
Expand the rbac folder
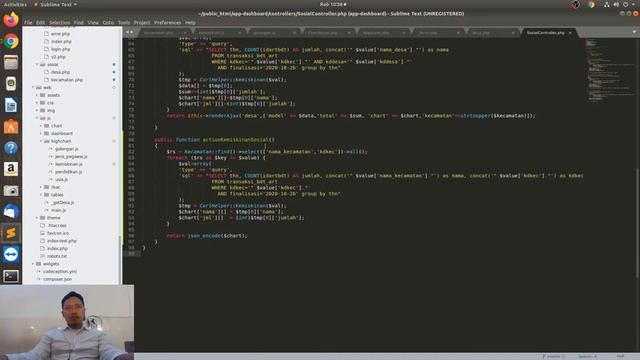41,187
